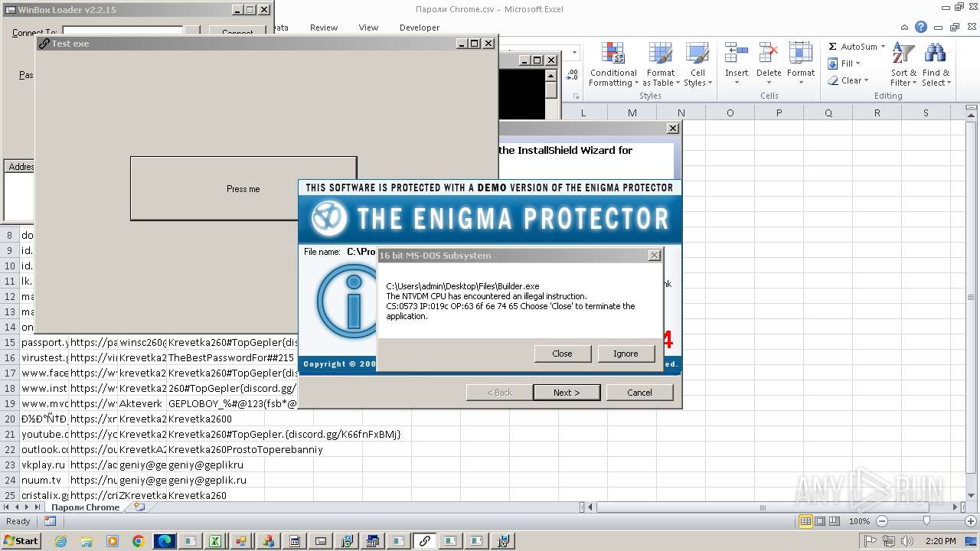Select cell vkplay.ru in row 23
Screen dimensions: 980x551
tap(44, 465)
